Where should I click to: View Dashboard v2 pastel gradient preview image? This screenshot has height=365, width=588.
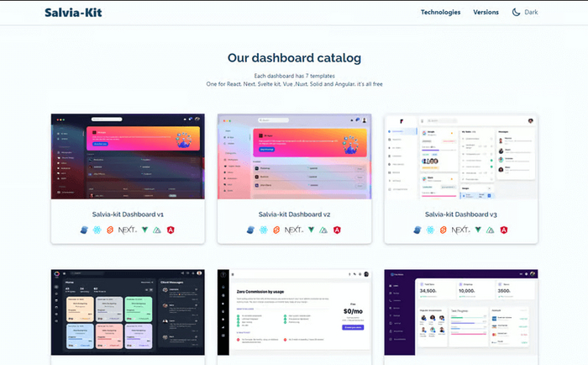(294, 156)
